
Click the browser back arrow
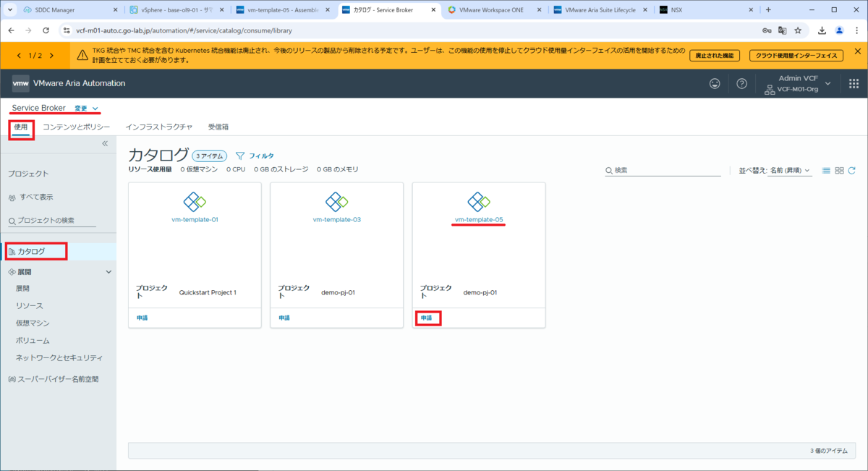(x=11, y=30)
